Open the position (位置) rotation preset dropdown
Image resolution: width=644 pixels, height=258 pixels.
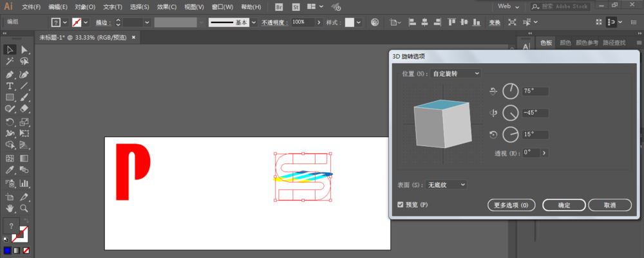pyautogui.click(x=455, y=73)
